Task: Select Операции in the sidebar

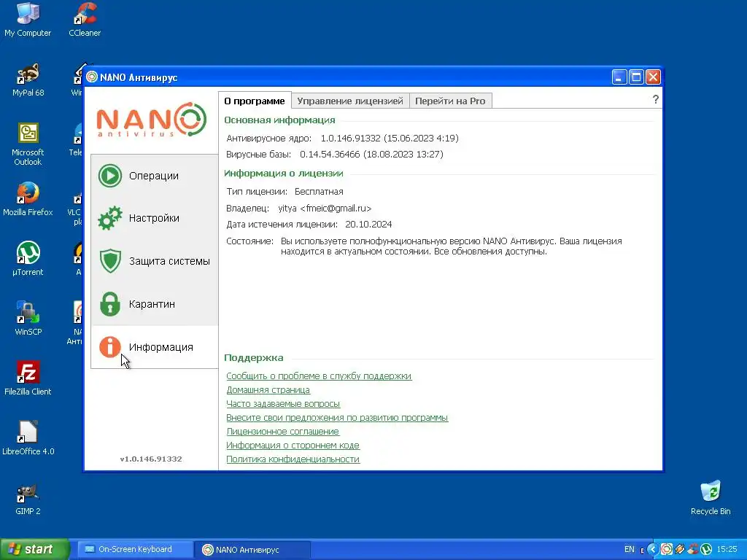Action: point(155,176)
